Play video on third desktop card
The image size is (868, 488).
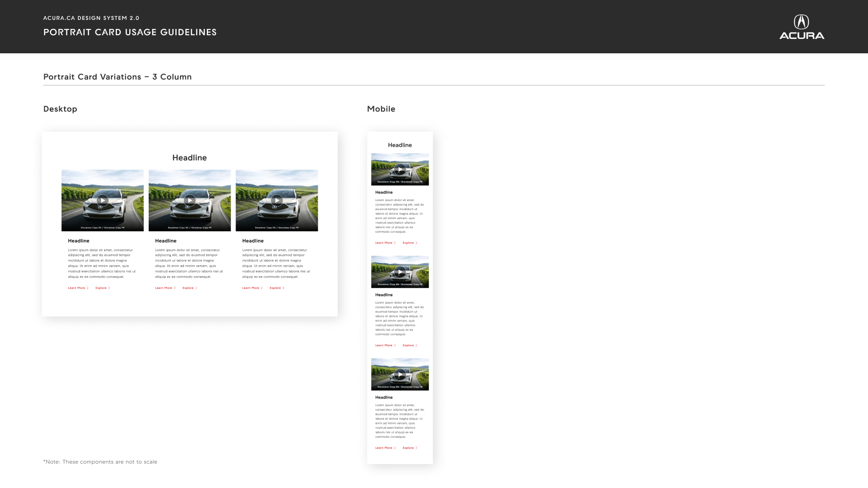click(277, 200)
